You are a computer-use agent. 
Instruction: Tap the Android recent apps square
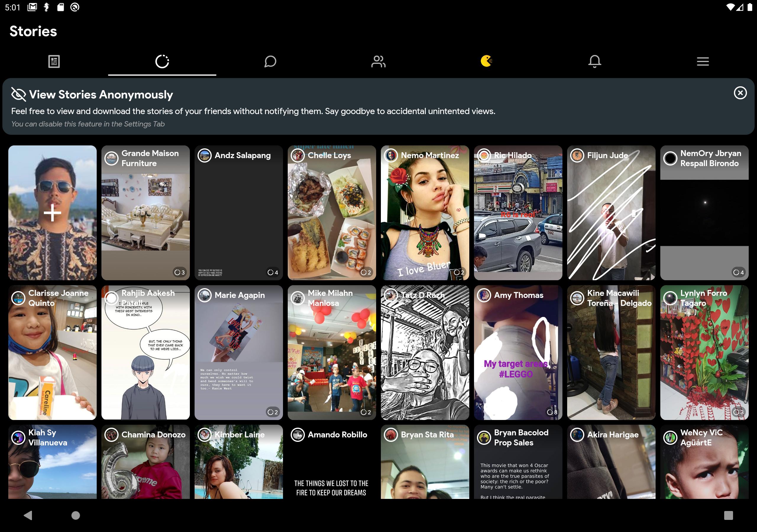[728, 515]
